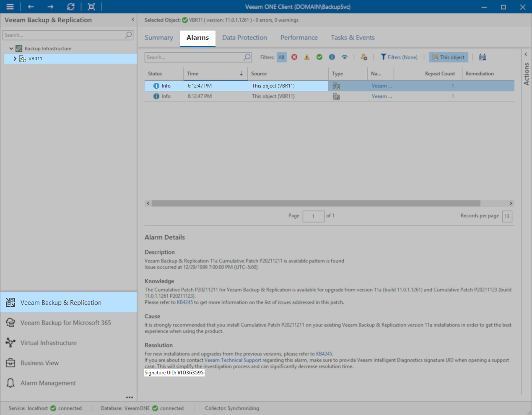Open Veeam Backup for Microsoft 365 view
Screen dimensions: 532x415
[69, 322]
